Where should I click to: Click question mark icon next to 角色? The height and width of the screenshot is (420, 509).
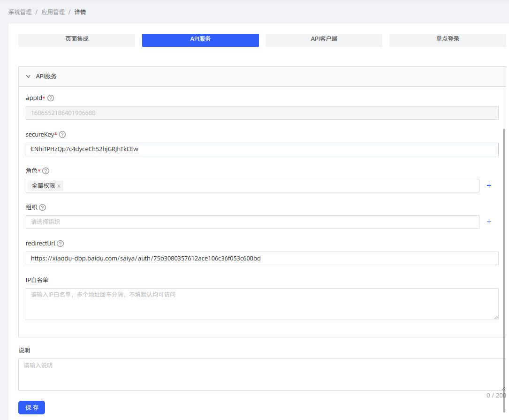(x=46, y=171)
